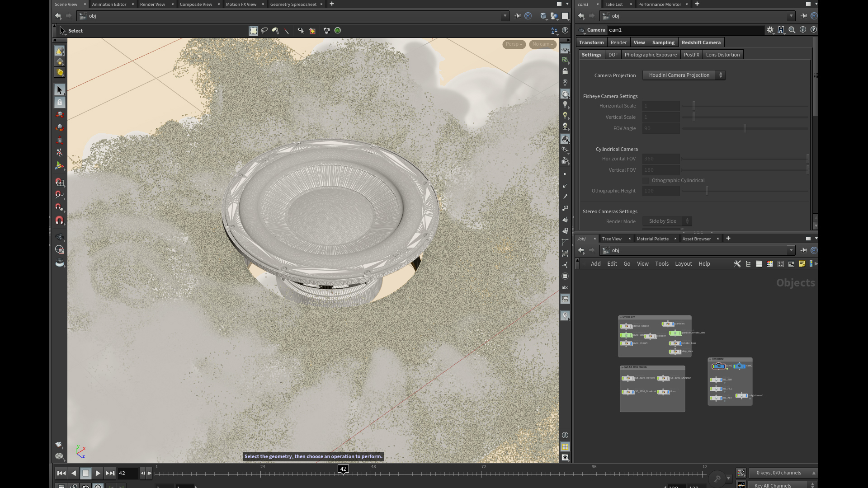Open the sticky note tool in network editor
The image size is (868, 488).
tap(802, 264)
